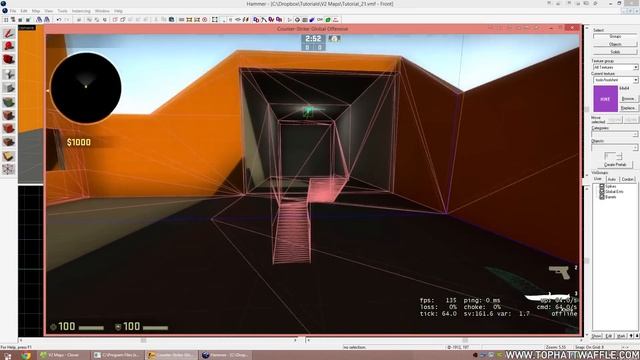The height and width of the screenshot is (360, 640).
Task: Select the Entity tool in left toolbar
Action: point(9,74)
